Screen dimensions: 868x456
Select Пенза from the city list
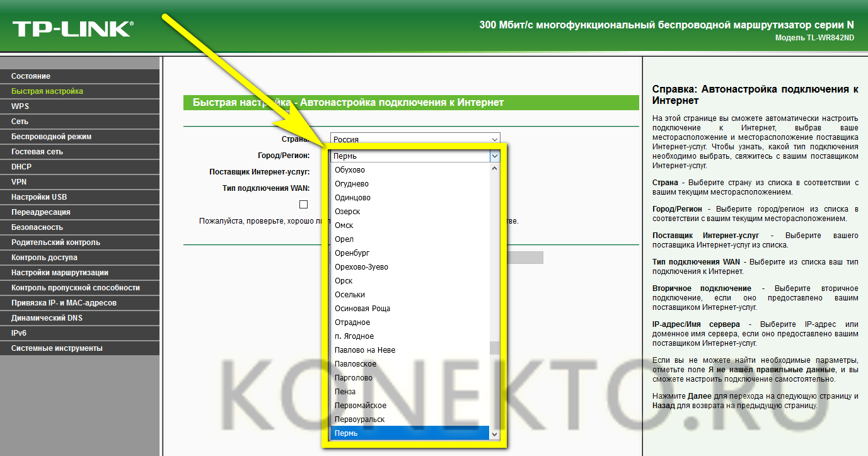410,392
